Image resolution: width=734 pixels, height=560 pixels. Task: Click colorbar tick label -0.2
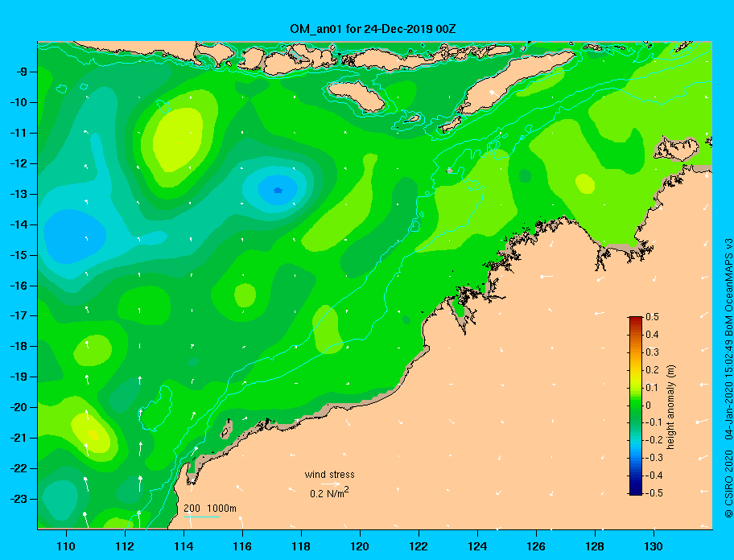coord(654,440)
